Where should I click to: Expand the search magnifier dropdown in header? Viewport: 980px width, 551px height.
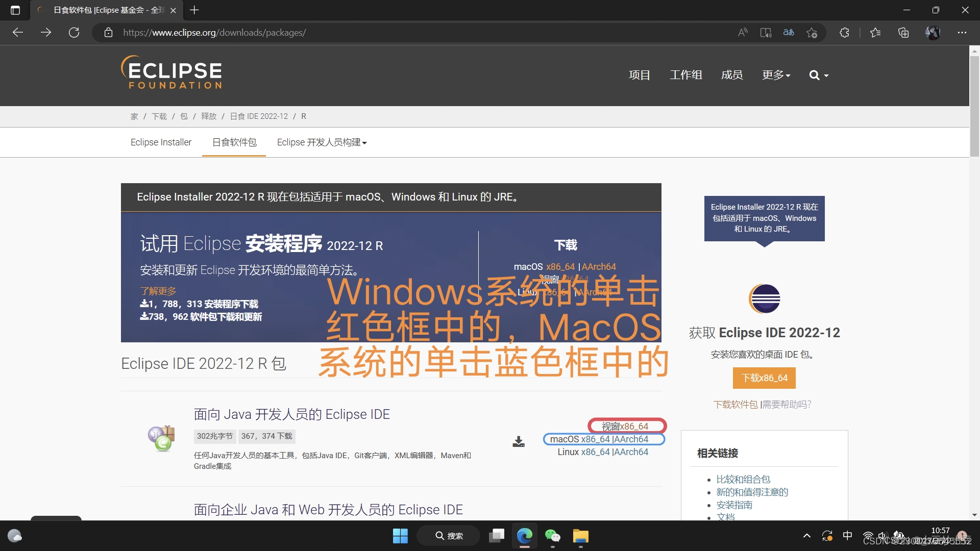(818, 76)
